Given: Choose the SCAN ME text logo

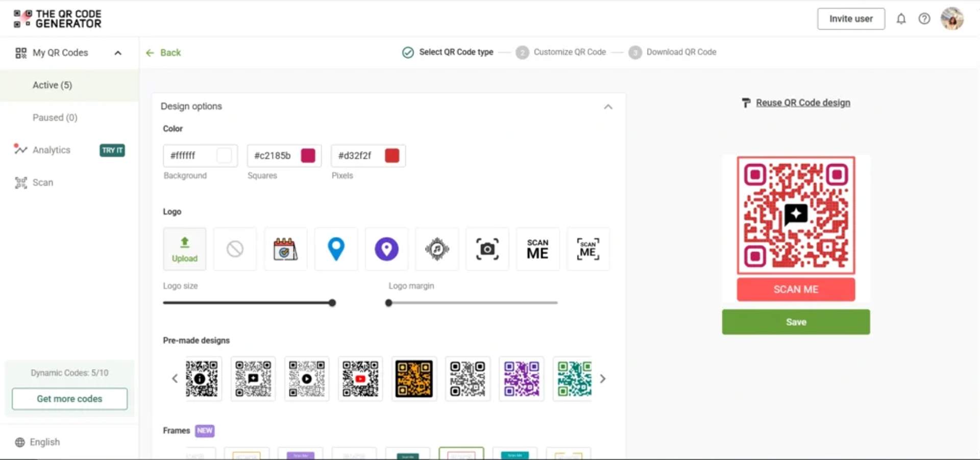Looking at the screenshot, I should click(x=538, y=249).
